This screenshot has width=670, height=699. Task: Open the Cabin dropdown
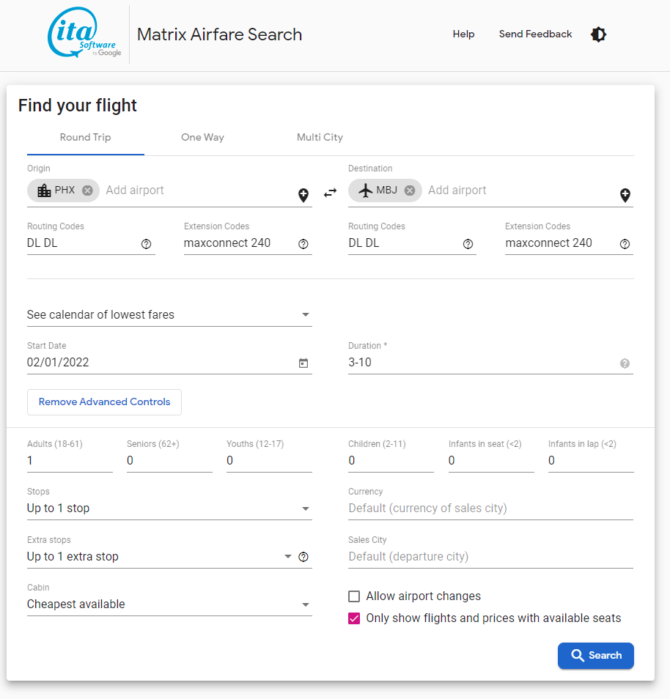pos(169,604)
